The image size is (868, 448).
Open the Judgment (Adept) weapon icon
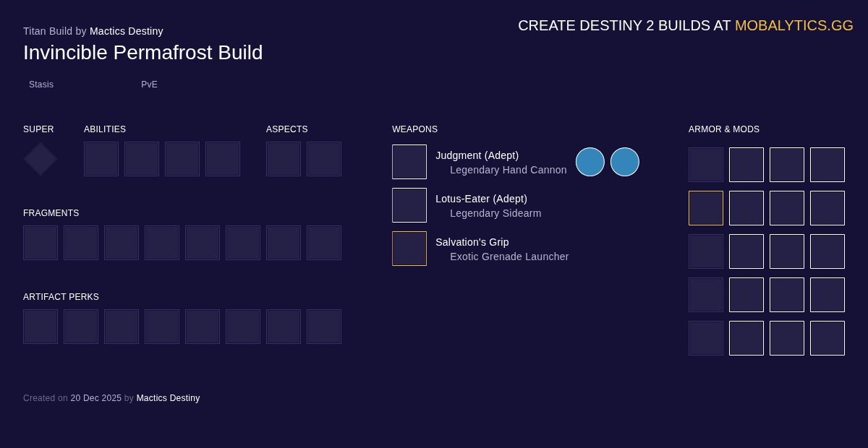pos(409,162)
